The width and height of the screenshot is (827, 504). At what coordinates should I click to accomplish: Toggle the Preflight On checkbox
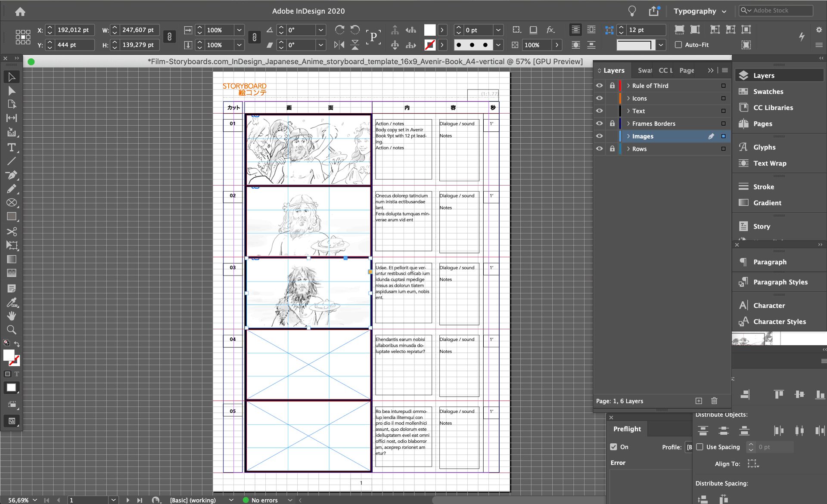(x=613, y=447)
